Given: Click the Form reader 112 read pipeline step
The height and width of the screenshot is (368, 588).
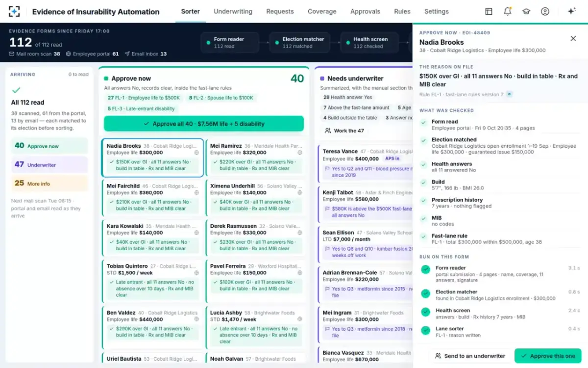Looking at the screenshot, I should point(230,43).
